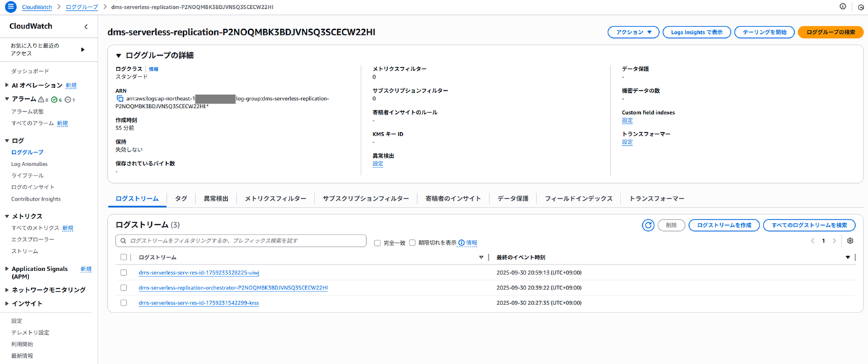Open log streams table preferences gear
The width and height of the screenshot is (868, 364).
[x=850, y=241]
